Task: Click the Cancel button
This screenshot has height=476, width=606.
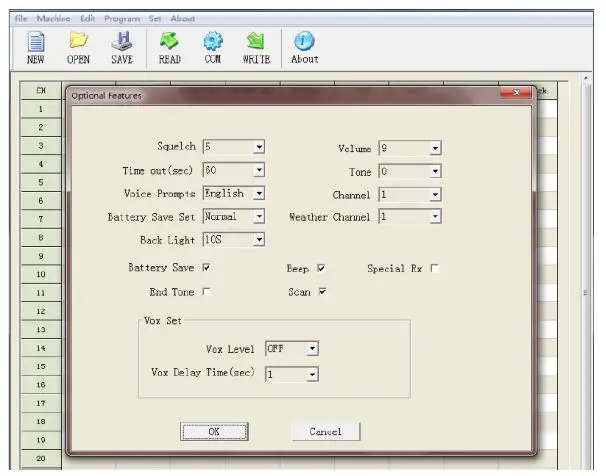Action: pos(326,431)
